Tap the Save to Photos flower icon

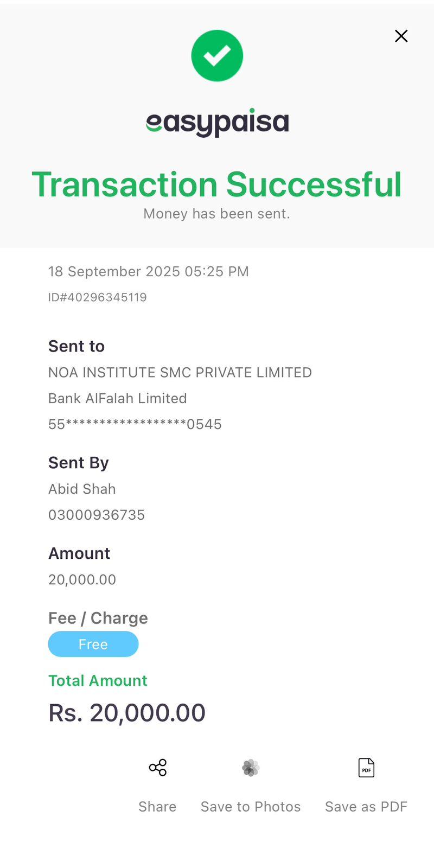click(x=251, y=768)
